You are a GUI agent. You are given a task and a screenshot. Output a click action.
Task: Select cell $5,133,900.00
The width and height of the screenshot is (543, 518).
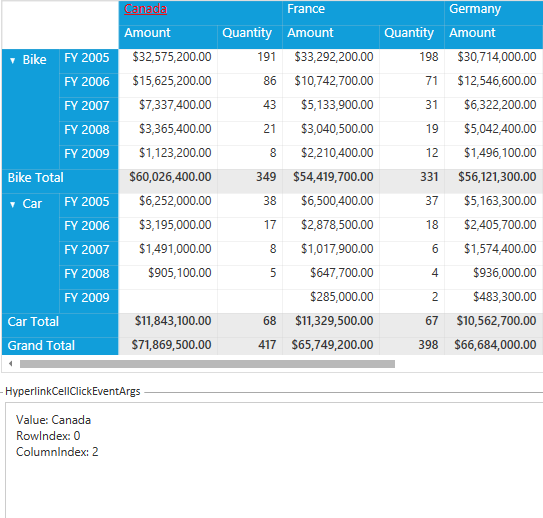click(x=331, y=109)
